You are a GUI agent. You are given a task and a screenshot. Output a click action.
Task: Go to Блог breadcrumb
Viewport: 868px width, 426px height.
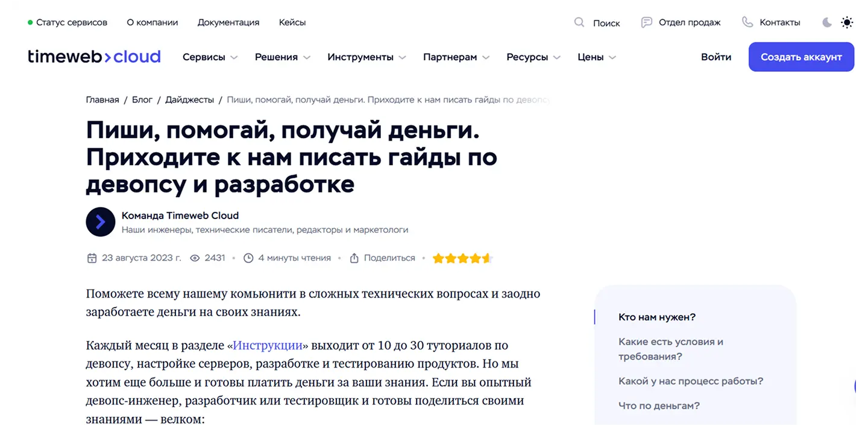click(x=142, y=100)
